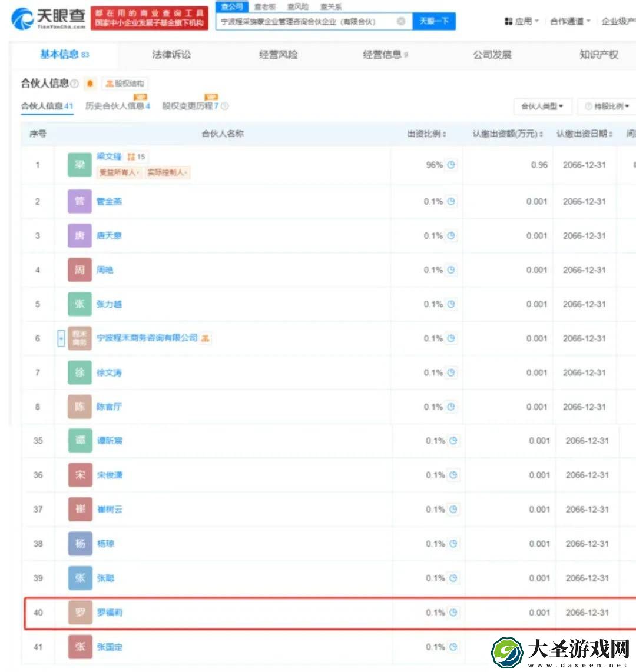This screenshot has width=636, height=672.
Task: Click the pie chart icon in 管金燕's row
Action: 450,201
